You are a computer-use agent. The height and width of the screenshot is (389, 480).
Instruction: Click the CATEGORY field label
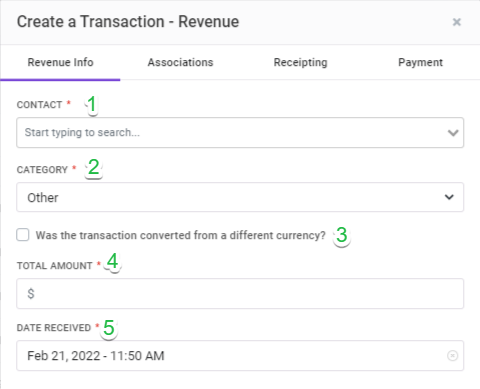[42, 170]
